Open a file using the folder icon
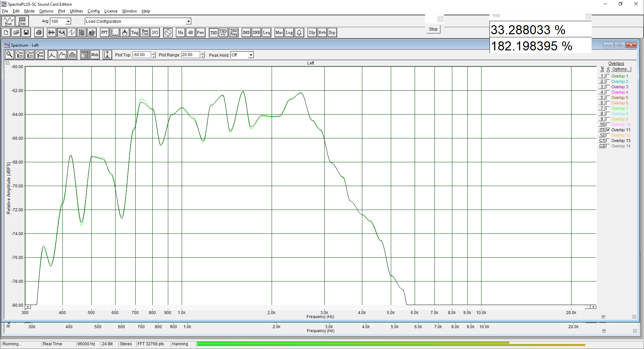Screen dimensions: 644x349 tap(16, 33)
